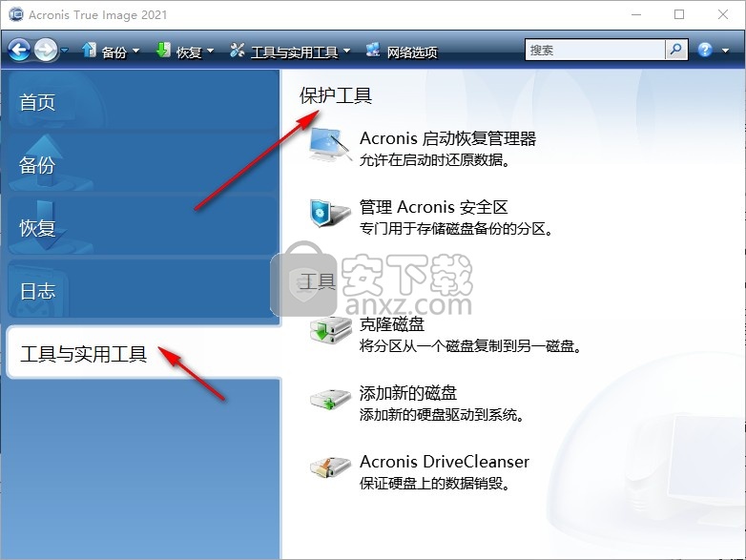This screenshot has width=746, height=560.
Task: Close the Acronis True Image window
Action: click(723, 14)
